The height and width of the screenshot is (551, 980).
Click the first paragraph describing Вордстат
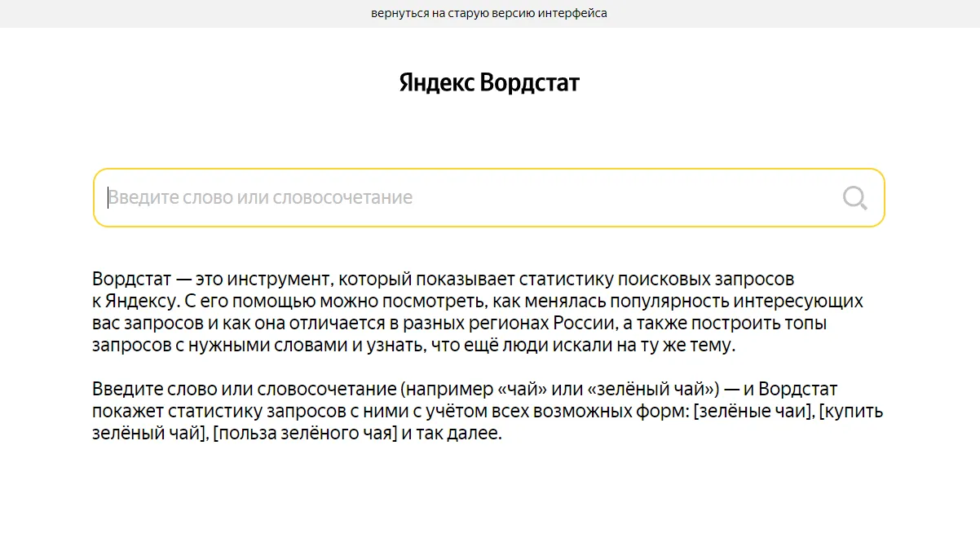477,312
